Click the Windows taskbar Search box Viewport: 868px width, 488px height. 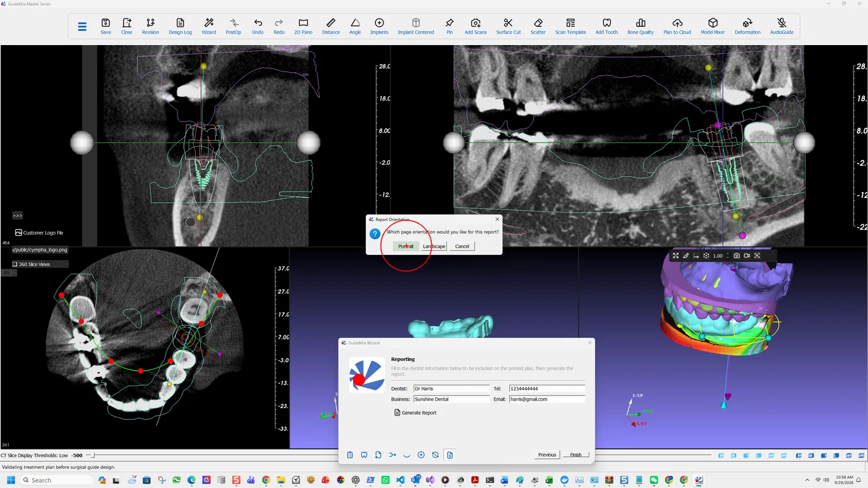coord(57,480)
